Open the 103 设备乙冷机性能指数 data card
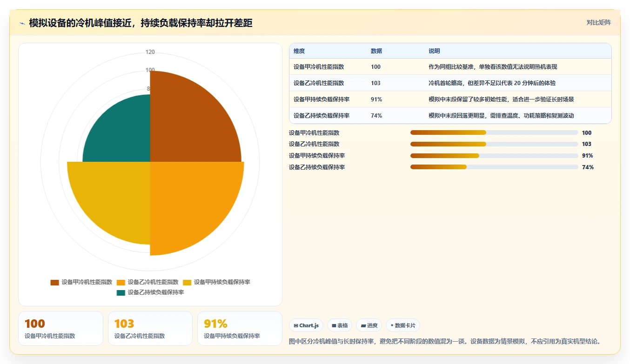The image size is (630, 364). (x=150, y=329)
